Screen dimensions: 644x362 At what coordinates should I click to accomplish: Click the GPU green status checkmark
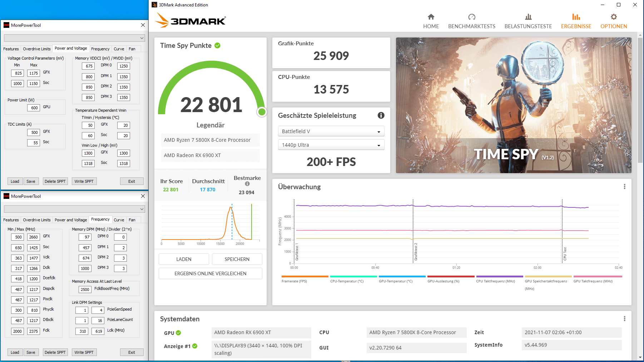(x=178, y=333)
